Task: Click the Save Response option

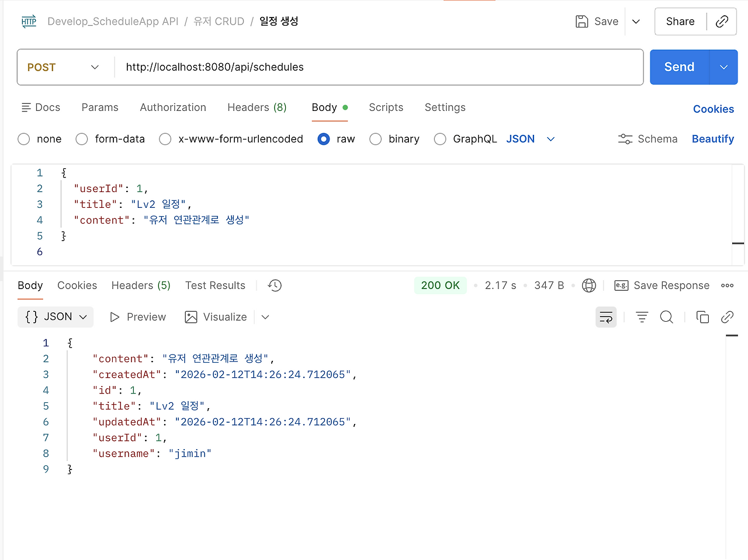Action: (x=662, y=286)
